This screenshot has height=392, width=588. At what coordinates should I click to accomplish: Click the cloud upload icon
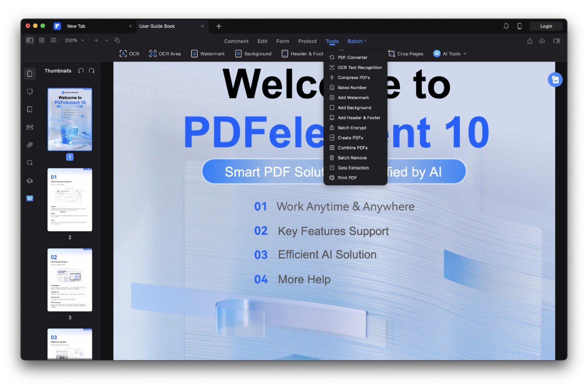click(542, 41)
